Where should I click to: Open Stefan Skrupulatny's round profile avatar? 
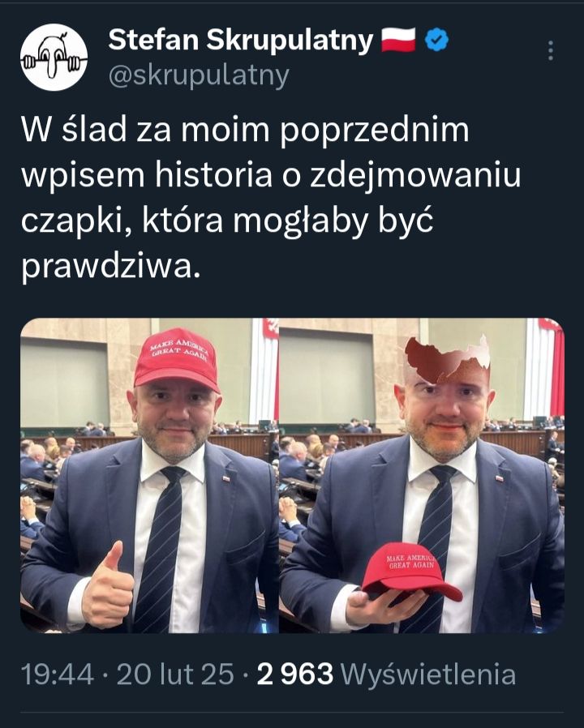coord(54,57)
